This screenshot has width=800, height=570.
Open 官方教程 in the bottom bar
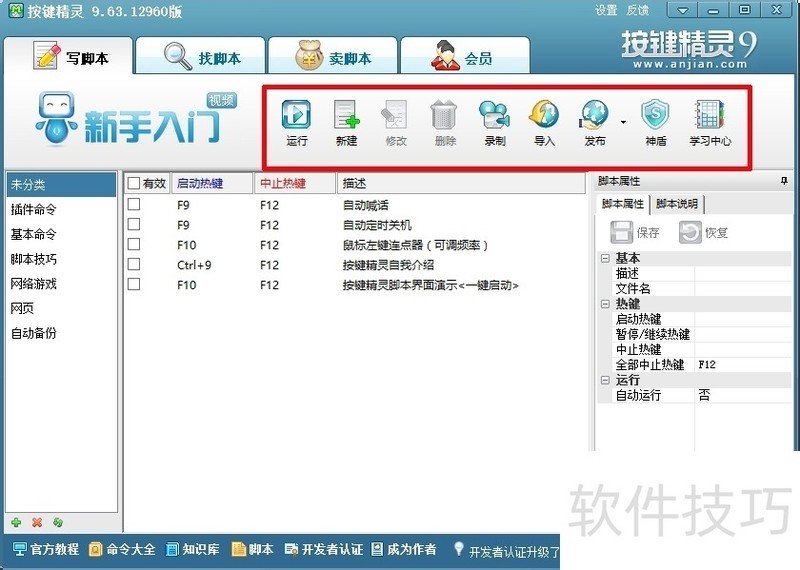tap(46, 549)
